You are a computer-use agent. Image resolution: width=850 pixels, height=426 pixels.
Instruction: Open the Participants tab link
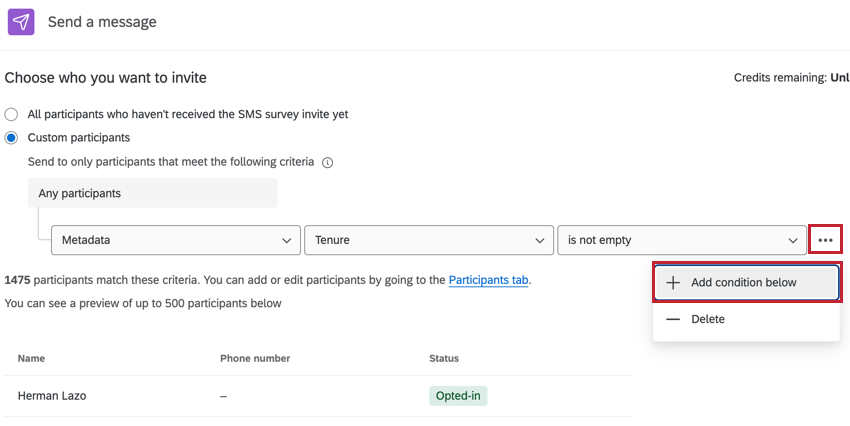tap(488, 280)
